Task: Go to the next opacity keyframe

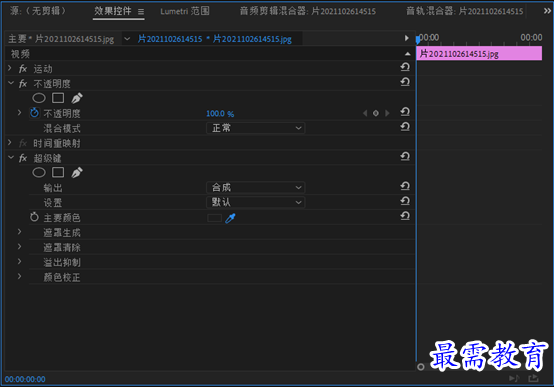Action: 387,113
